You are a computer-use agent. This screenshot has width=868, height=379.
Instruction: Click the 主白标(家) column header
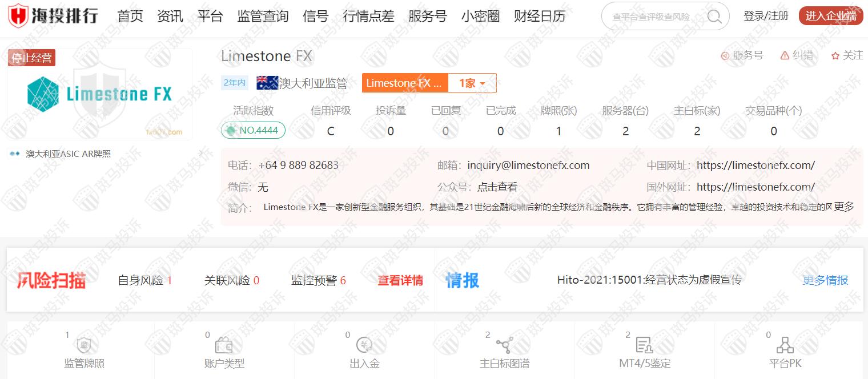[x=697, y=111]
